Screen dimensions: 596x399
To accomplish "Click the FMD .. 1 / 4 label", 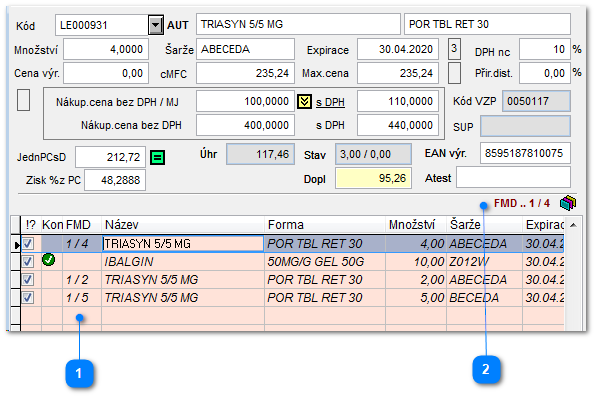I will (x=522, y=203).
